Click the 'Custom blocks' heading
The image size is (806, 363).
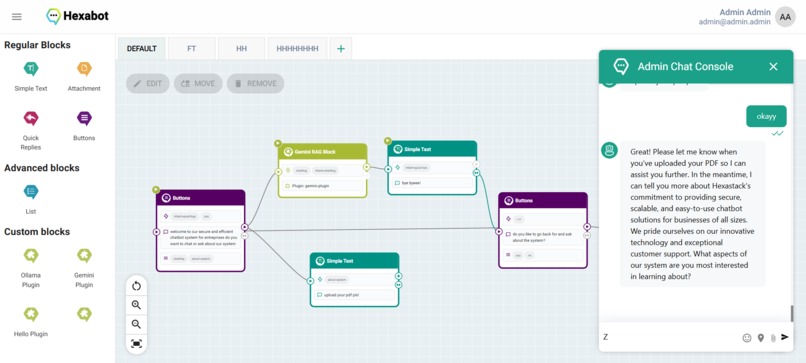coord(36,232)
